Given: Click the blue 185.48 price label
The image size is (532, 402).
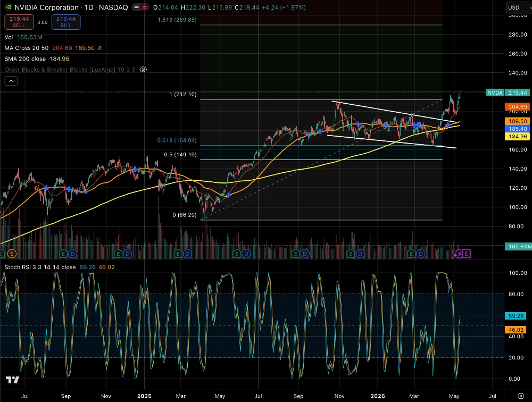Looking at the screenshot, I should 518,129.
